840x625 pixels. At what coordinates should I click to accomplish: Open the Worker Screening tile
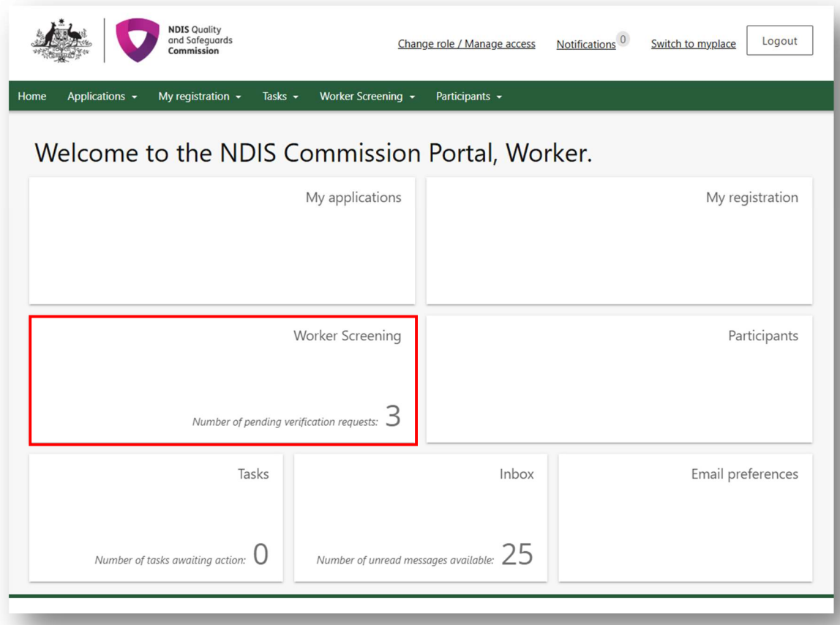coord(222,379)
